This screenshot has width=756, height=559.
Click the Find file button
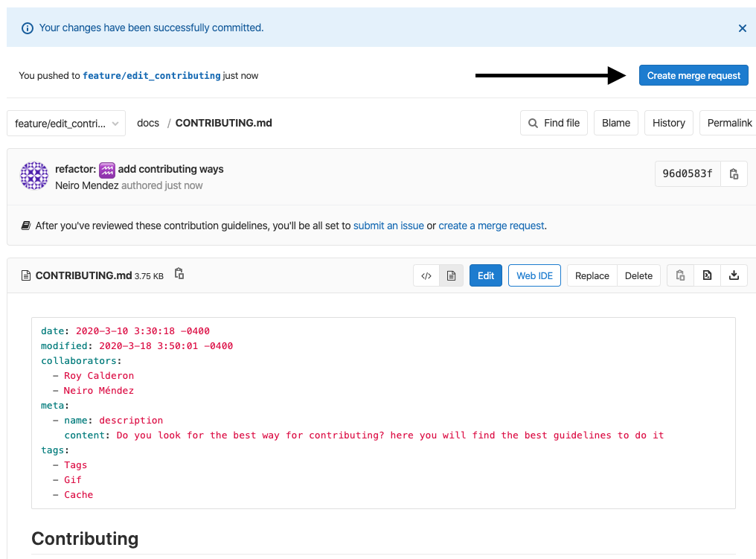pyautogui.click(x=554, y=123)
